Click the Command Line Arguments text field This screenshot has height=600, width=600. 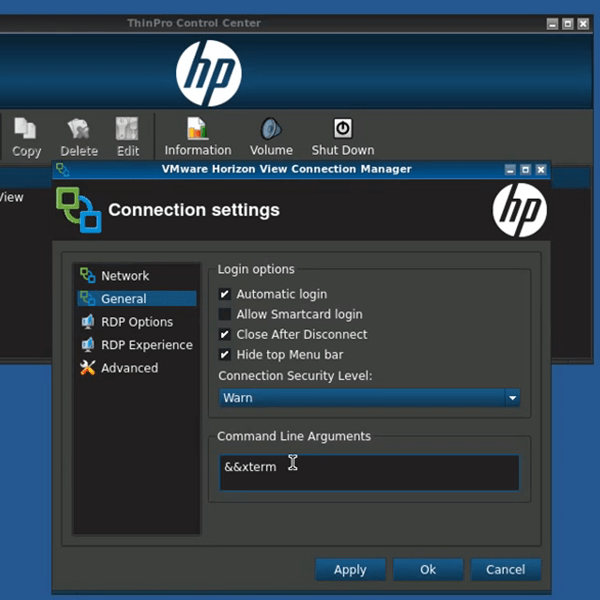[x=370, y=472]
